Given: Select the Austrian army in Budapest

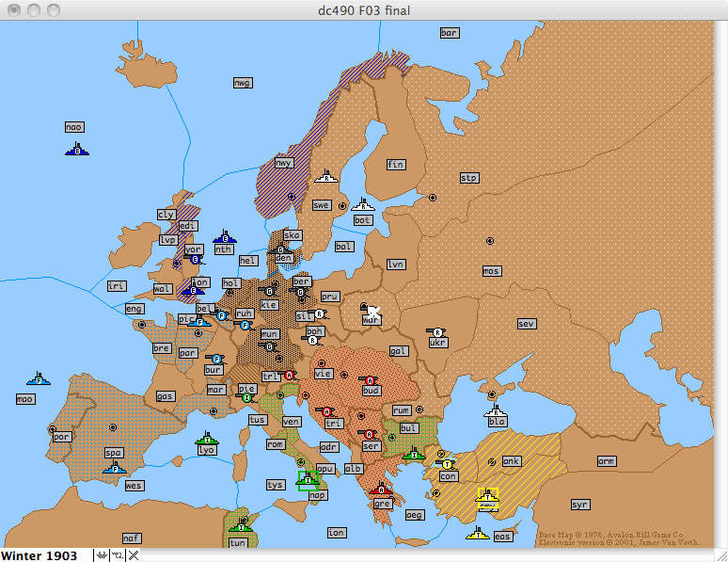Looking at the screenshot, I should tap(370, 379).
